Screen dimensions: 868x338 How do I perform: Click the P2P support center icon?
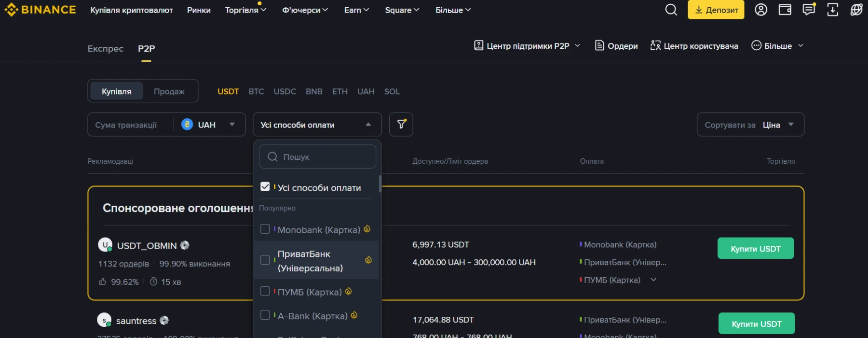pos(478,45)
